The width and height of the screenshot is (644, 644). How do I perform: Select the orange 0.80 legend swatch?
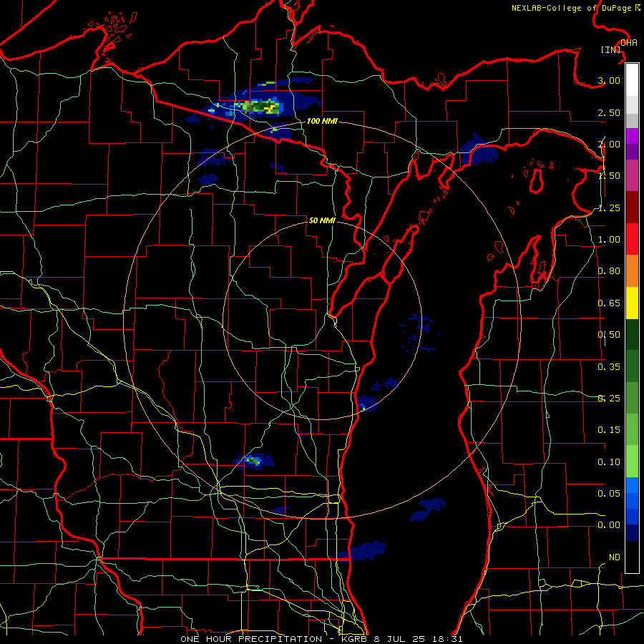[x=632, y=271]
